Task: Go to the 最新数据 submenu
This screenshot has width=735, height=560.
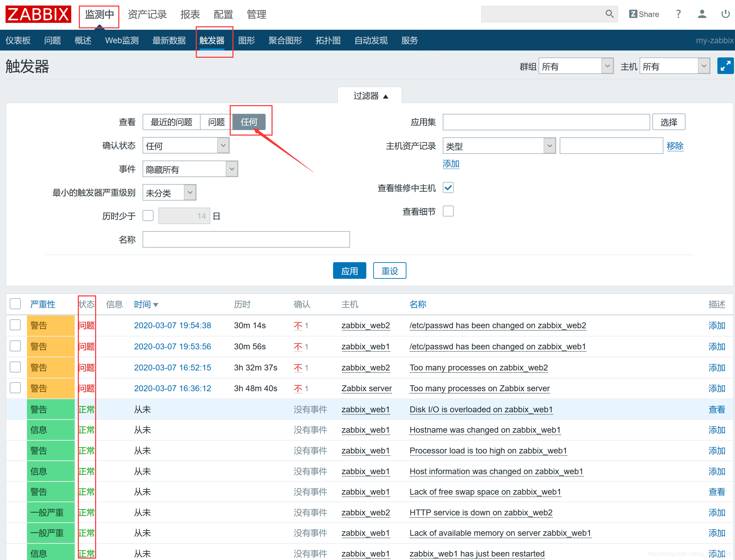Action: pyautogui.click(x=169, y=40)
